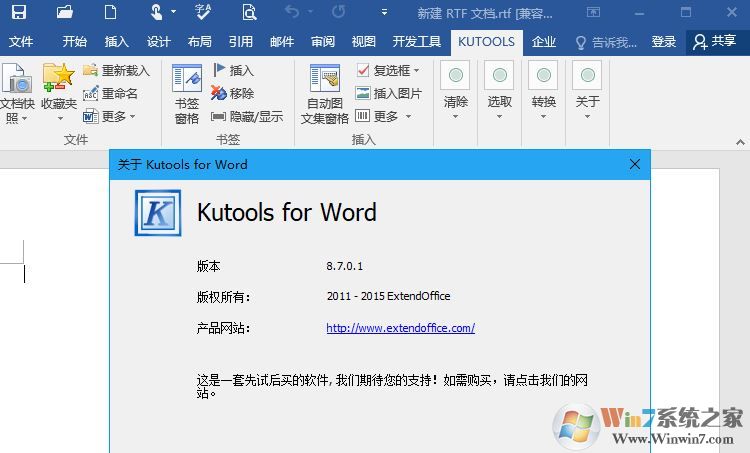The width and height of the screenshot is (750, 453).
Task: Click the 共享 share button
Action: pyautogui.click(x=714, y=42)
